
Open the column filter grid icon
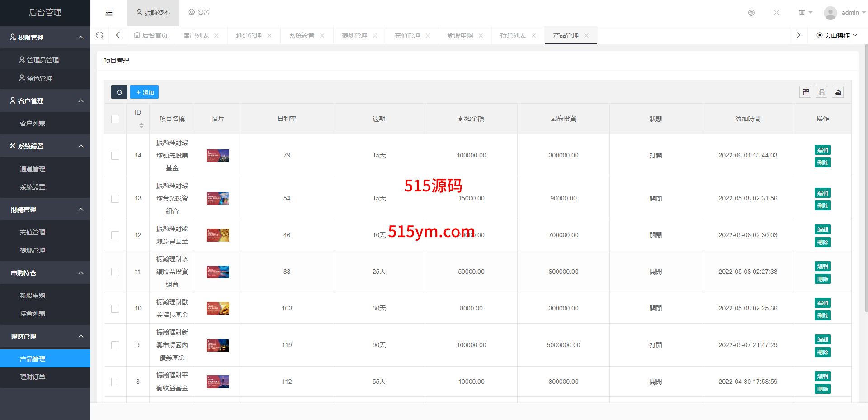[x=805, y=92]
